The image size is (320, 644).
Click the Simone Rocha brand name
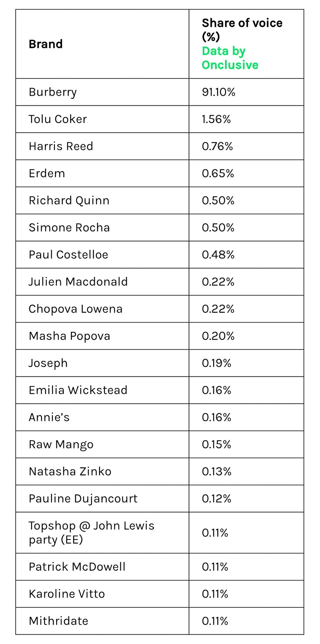[x=69, y=227]
